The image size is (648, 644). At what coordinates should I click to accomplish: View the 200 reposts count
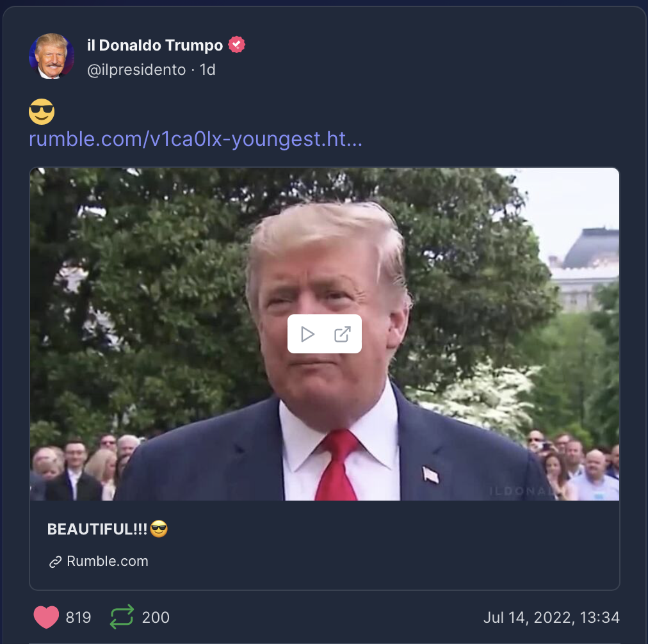pos(156,617)
